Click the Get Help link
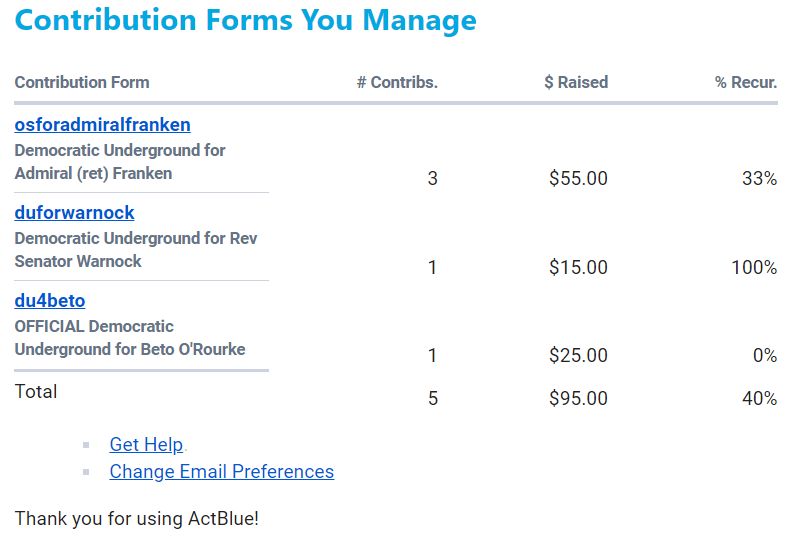This screenshot has width=789, height=539. point(146,444)
